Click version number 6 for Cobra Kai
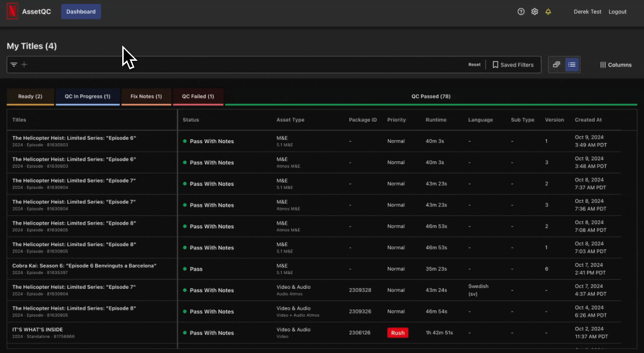The image size is (644, 353). tap(546, 269)
